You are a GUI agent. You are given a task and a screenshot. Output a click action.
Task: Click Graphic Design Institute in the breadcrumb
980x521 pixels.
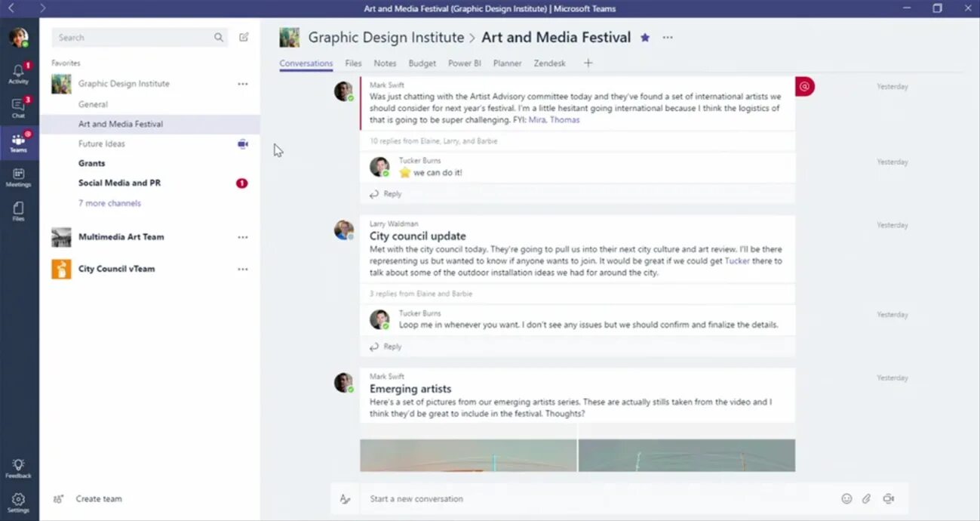(x=386, y=37)
